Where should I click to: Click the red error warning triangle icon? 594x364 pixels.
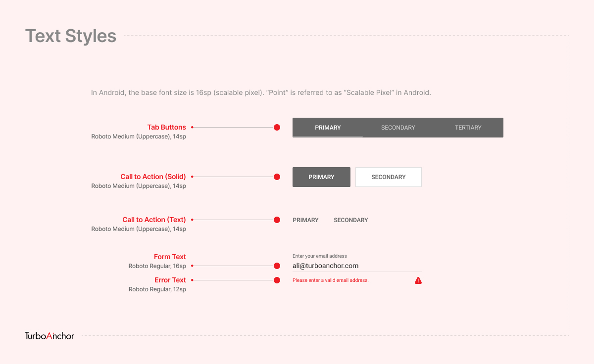pos(418,280)
